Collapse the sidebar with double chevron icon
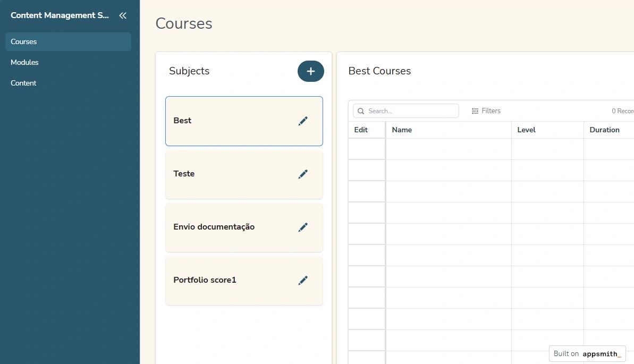Screen dimensions: 634x364 pos(123,15)
